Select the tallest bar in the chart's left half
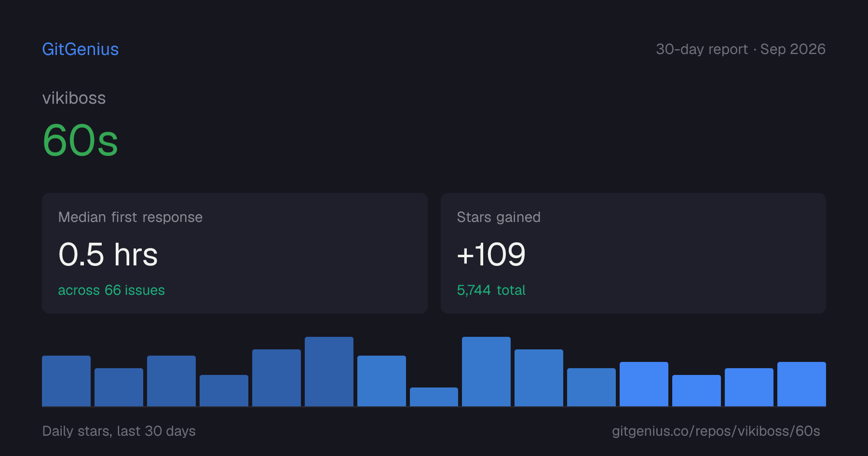 [329, 372]
